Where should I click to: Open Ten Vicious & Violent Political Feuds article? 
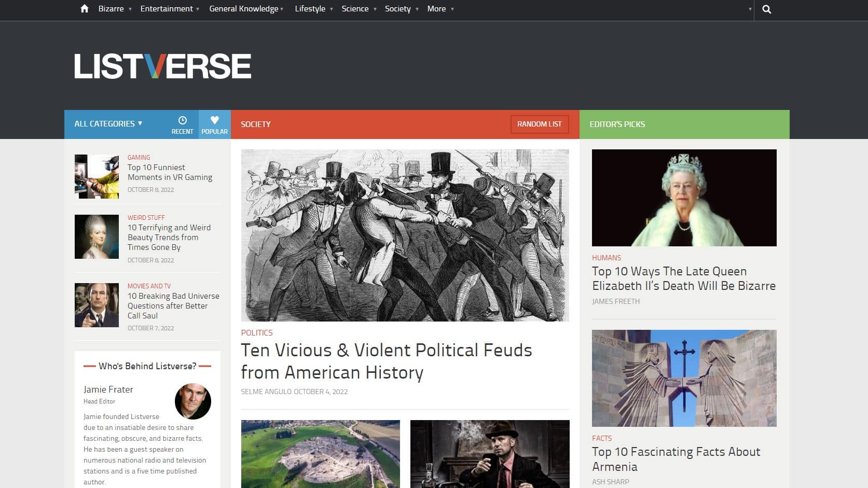pyautogui.click(x=387, y=361)
